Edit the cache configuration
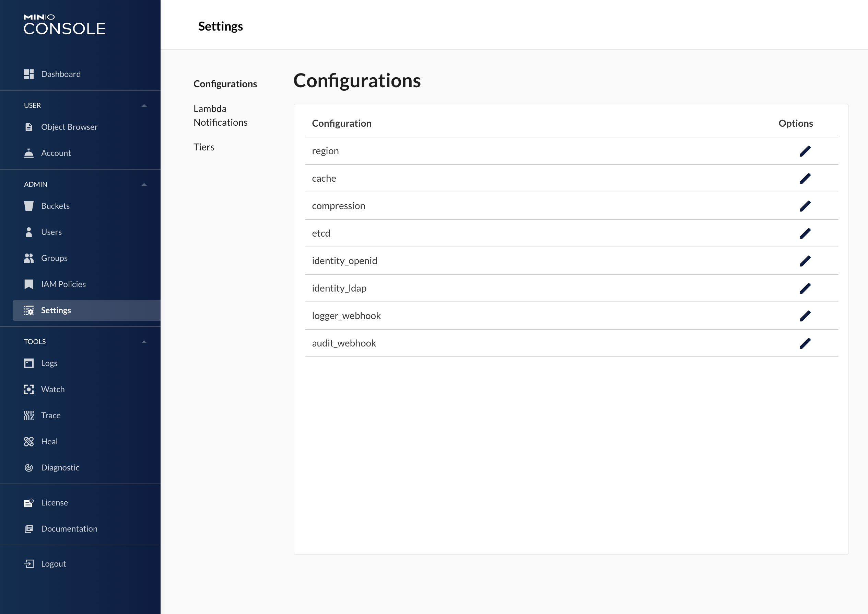Viewport: 868px width, 614px height. (x=805, y=179)
